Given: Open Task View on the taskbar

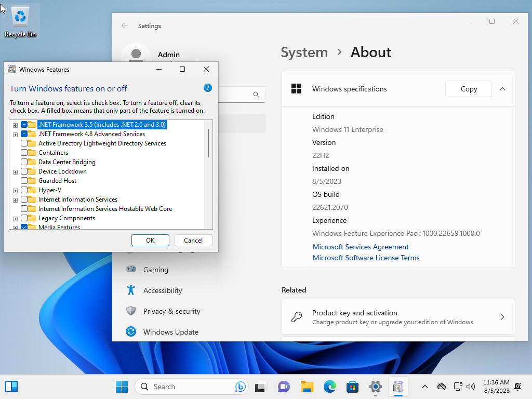Looking at the screenshot, I should coord(261,387).
